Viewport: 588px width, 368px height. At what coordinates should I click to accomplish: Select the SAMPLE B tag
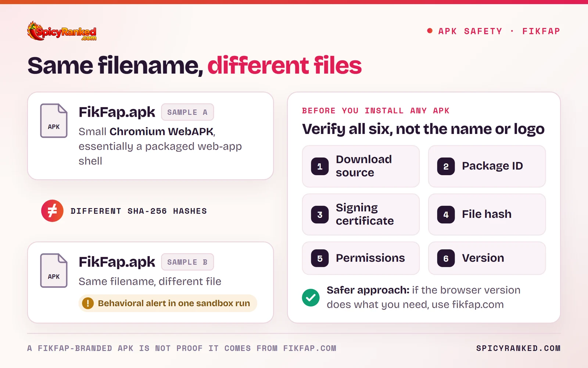[187, 262]
